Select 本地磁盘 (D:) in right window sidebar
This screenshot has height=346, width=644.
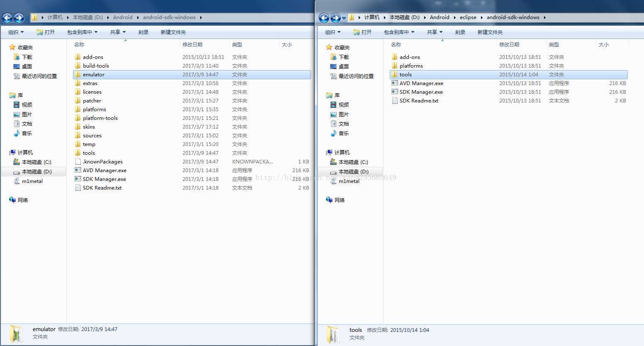click(x=353, y=172)
